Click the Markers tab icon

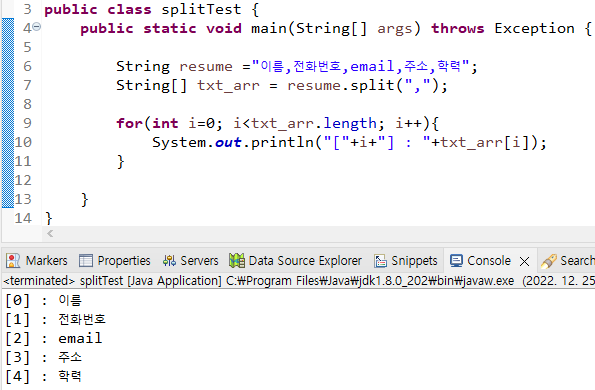13,261
